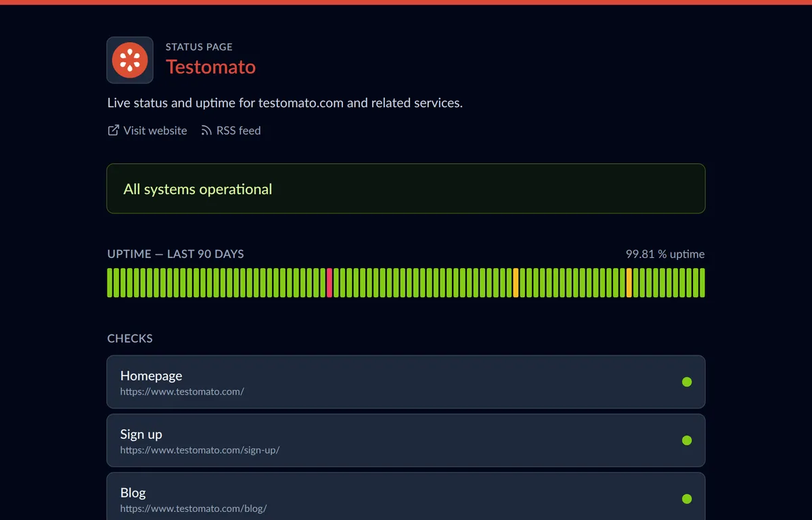Click the UPTIME — LAST 90 DAYS label
812x520 pixels.
(x=175, y=254)
